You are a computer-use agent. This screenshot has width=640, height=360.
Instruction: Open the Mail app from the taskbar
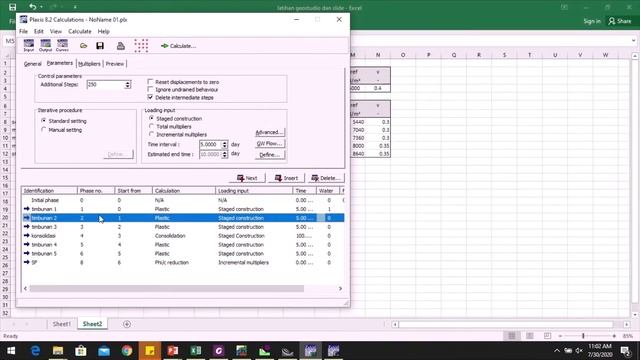point(104,351)
